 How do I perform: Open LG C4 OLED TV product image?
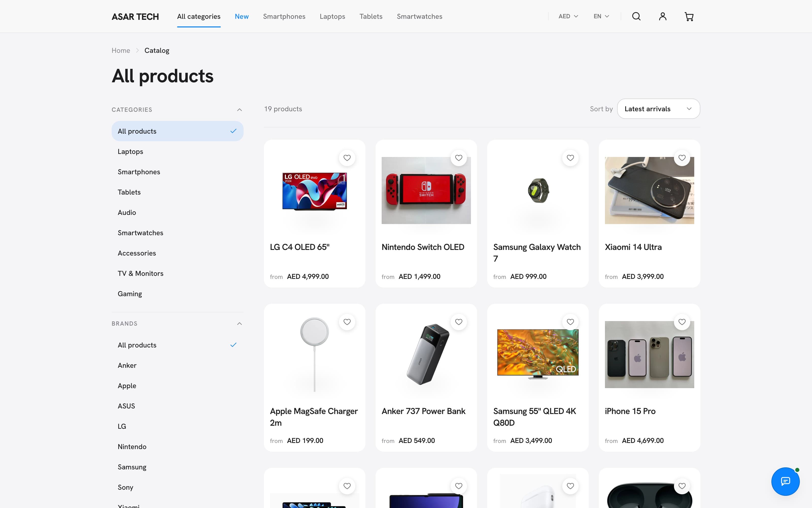314,191
